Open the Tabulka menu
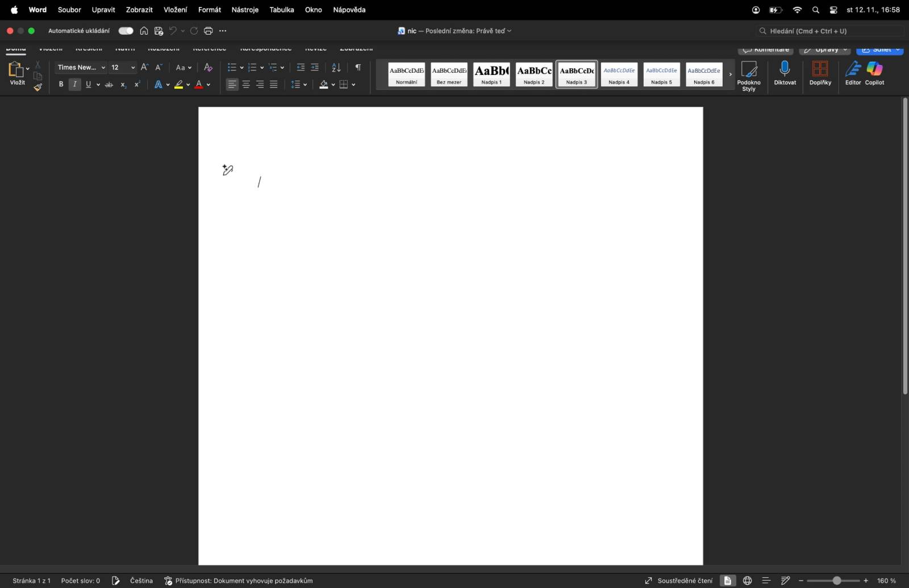This screenshot has height=588, width=909. (281, 10)
